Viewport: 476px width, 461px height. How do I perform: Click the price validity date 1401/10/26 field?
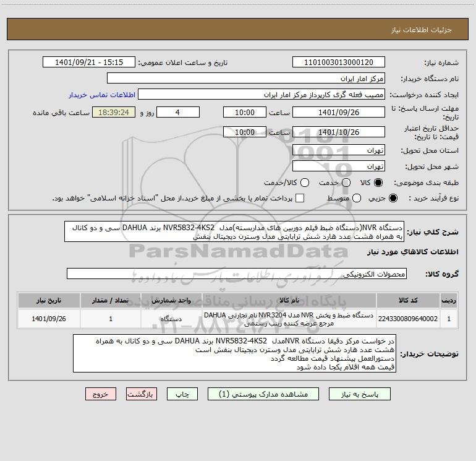[339, 132]
